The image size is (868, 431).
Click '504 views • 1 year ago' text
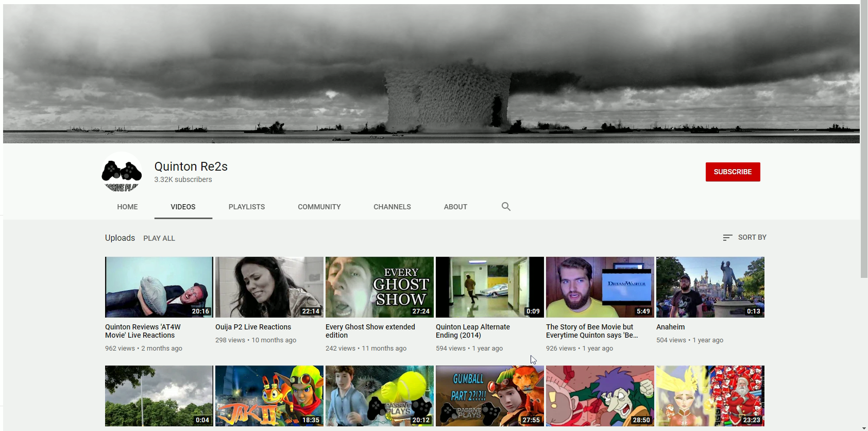pos(690,340)
